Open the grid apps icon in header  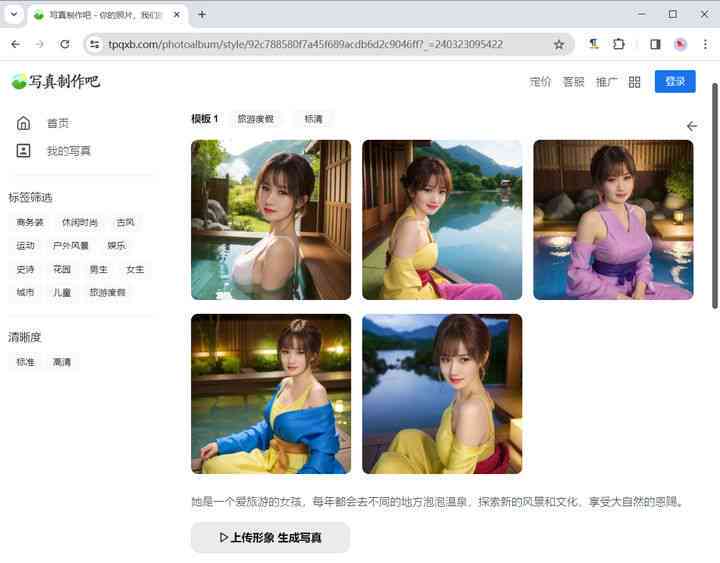point(634,82)
